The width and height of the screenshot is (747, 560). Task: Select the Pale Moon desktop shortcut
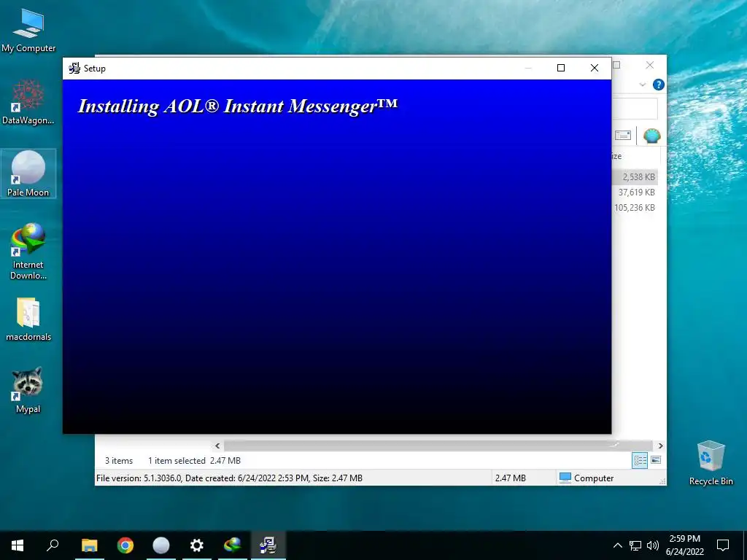(28, 174)
